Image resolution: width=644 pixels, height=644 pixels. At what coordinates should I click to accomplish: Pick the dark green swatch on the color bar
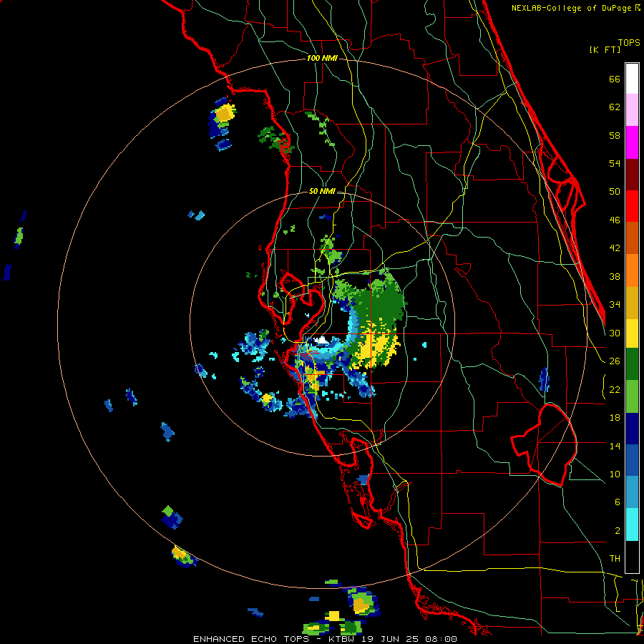coord(632,364)
